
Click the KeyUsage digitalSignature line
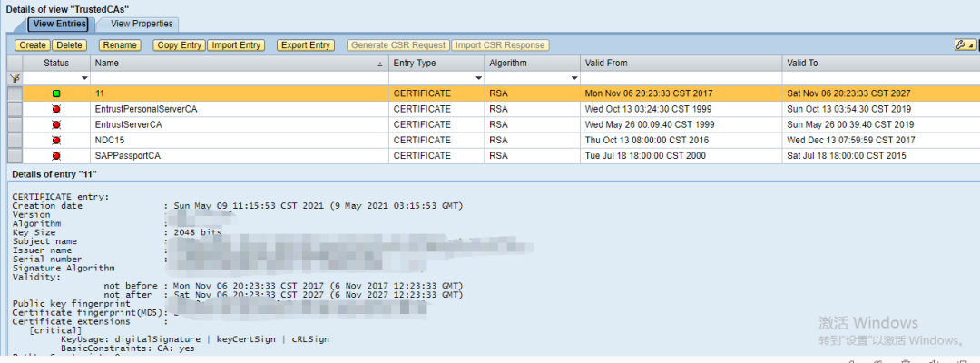click(x=195, y=339)
